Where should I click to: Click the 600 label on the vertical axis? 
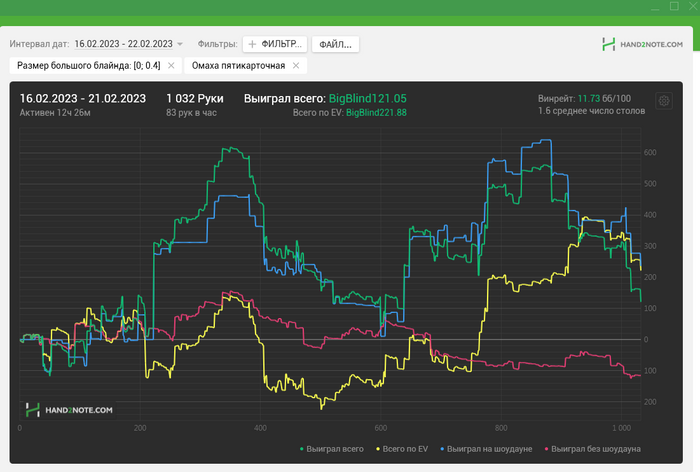[x=650, y=153]
